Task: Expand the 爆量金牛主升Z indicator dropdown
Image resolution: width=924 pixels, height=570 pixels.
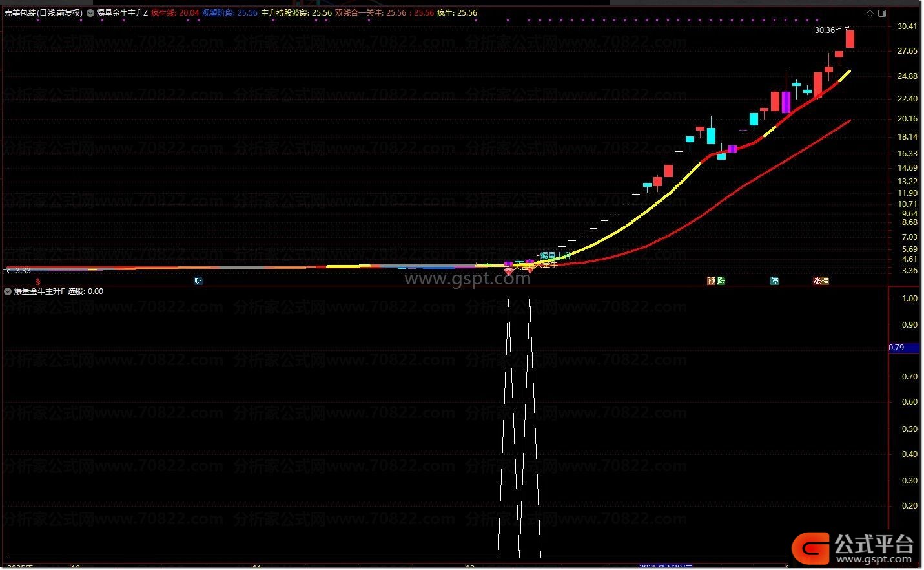Action: pos(90,13)
